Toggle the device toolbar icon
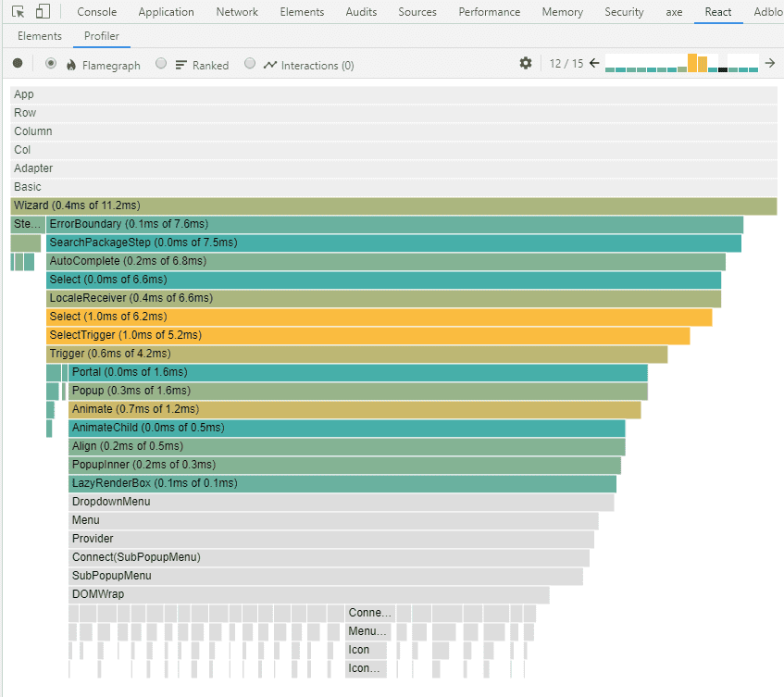This screenshot has width=784, height=697. (x=43, y=12)
